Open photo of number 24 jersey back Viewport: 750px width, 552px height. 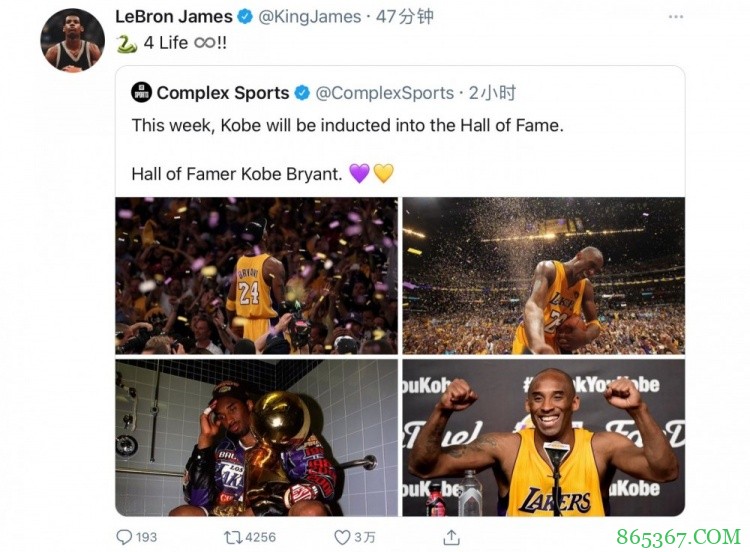(x=256, y=276)
